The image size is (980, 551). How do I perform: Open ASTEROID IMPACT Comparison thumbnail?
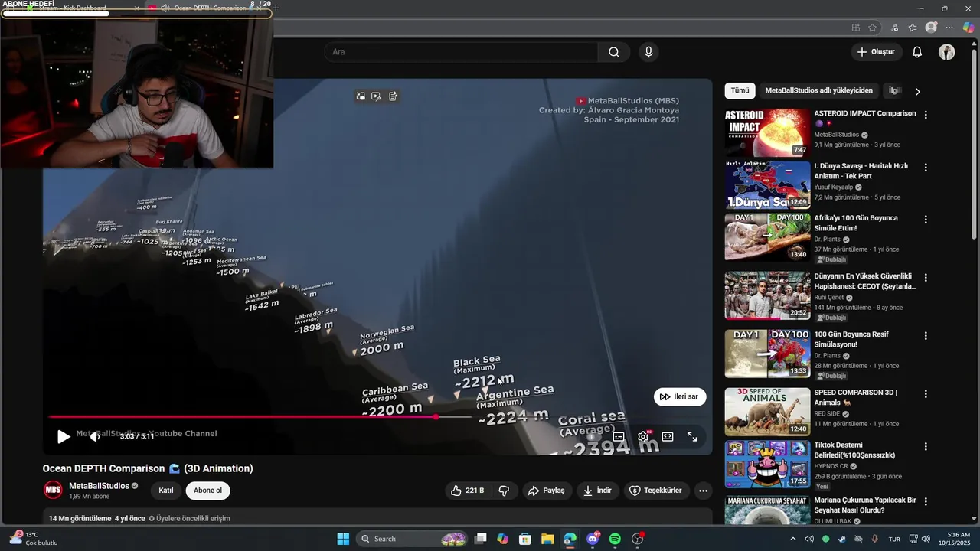[x=767, y=132]
